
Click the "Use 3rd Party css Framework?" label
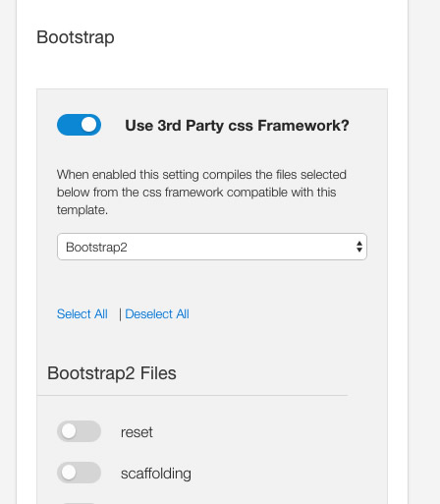click(237, 126)
